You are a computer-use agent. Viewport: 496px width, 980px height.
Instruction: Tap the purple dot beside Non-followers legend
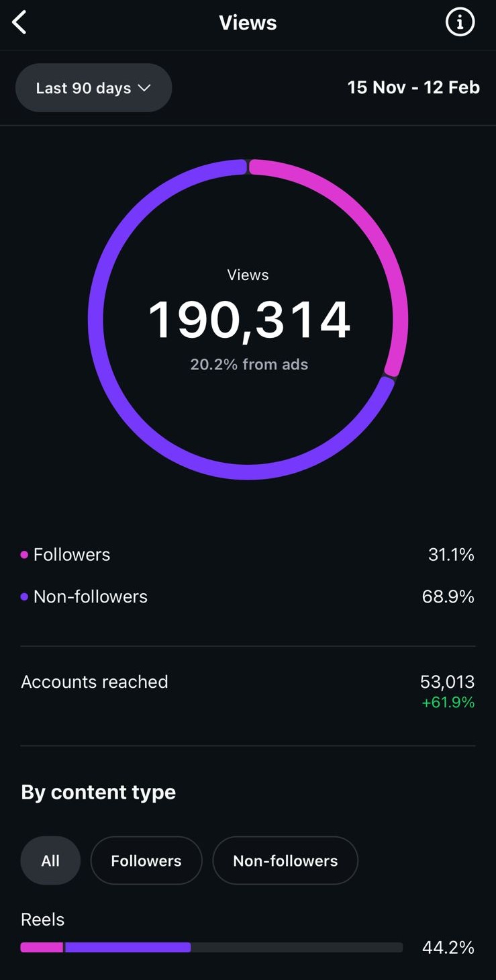(x=24, y=596)
